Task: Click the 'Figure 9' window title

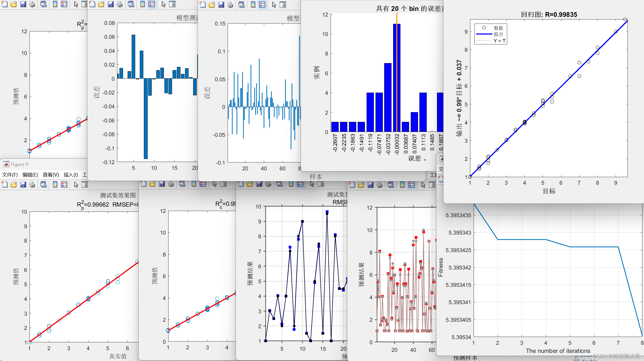Action: click(x=19, y=164)
